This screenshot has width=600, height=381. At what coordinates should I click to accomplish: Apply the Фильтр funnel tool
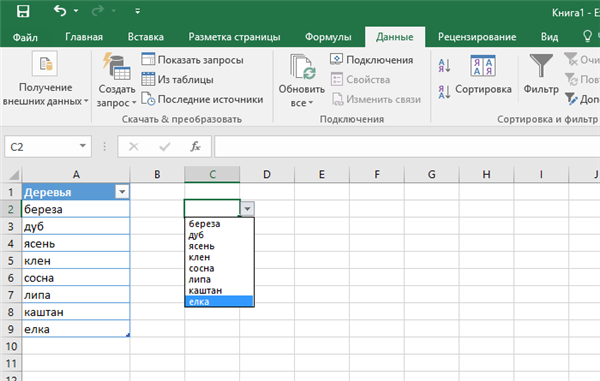541,66
